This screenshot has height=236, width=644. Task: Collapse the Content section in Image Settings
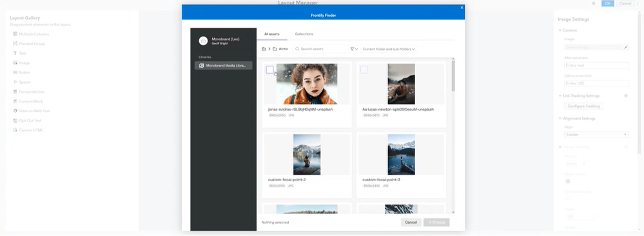click(x=560, y=30)
